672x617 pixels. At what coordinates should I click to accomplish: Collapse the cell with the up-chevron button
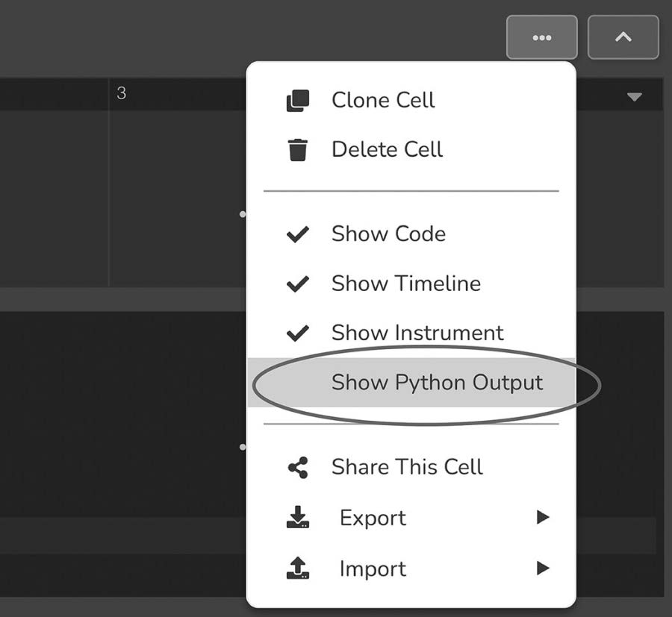coord(623,37)
